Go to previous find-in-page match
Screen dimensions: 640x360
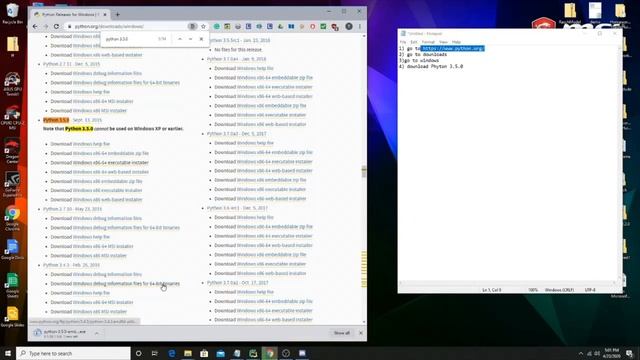click(x=180, y=39)
